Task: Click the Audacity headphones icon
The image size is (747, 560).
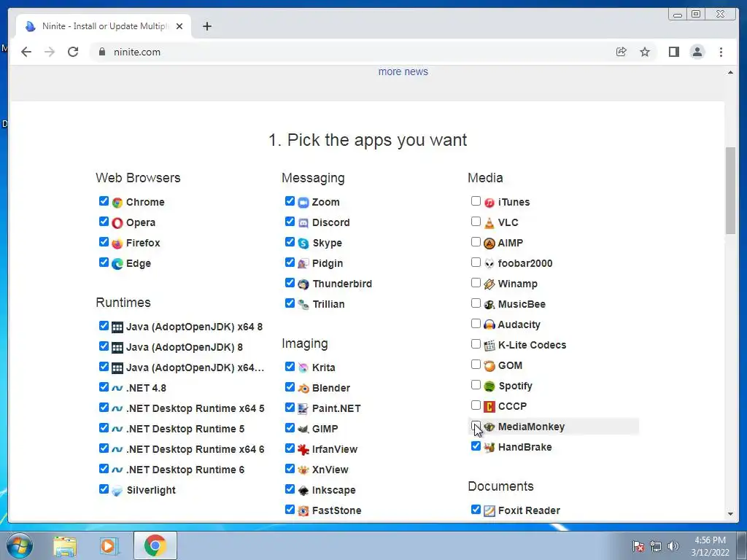Action: click(489, 324)
